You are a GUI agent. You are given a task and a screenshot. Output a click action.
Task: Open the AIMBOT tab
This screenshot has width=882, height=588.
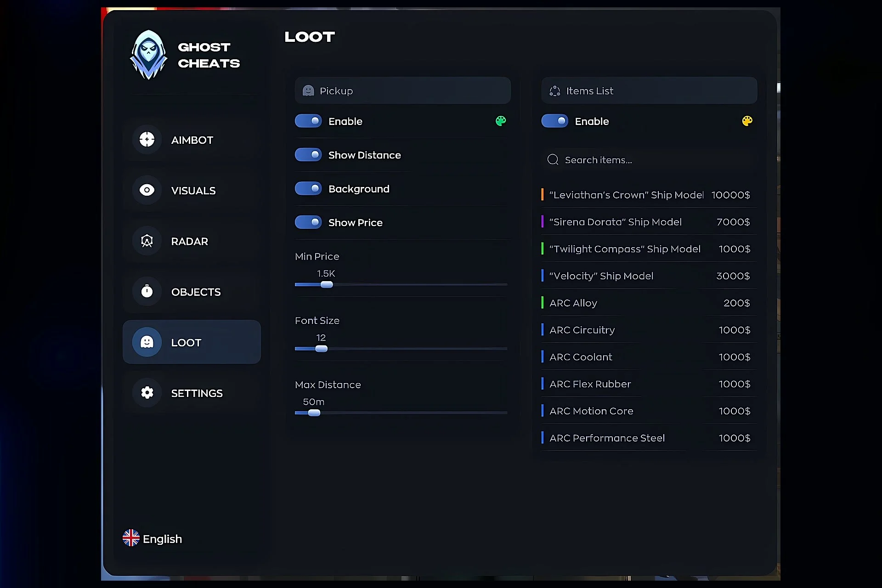[x=192, y=140]
